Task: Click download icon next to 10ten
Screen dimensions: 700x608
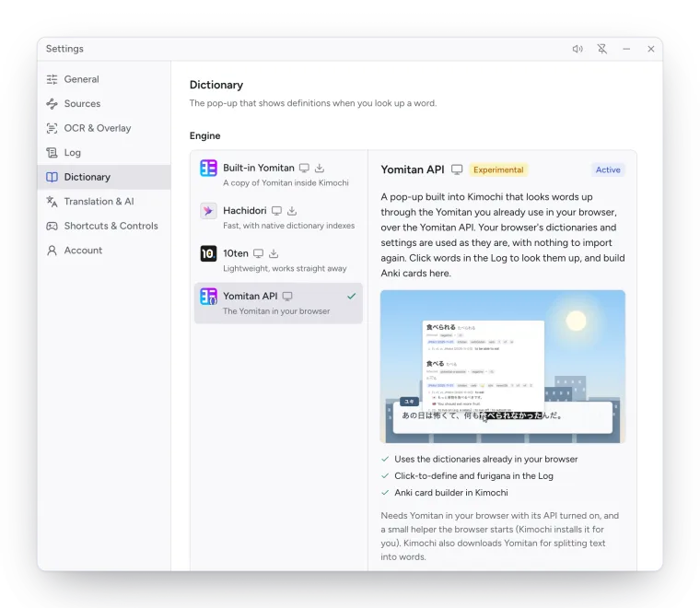Action: click(274, 253)
